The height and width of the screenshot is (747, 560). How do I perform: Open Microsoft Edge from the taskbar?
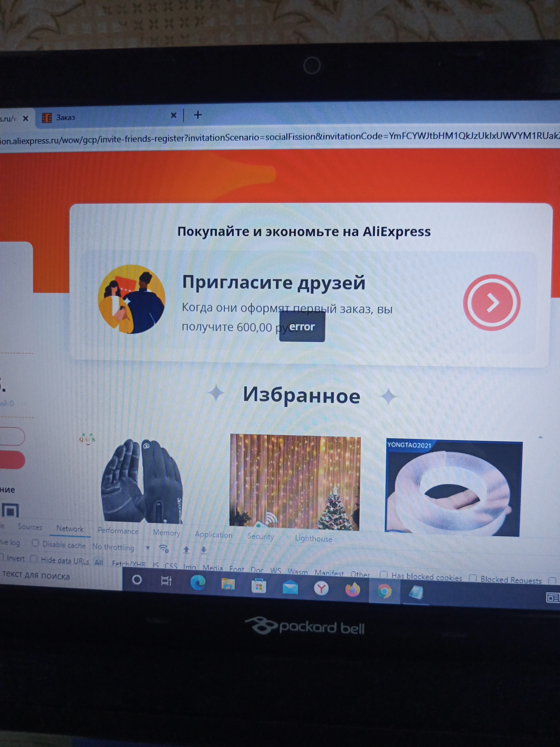coord(198,583)
